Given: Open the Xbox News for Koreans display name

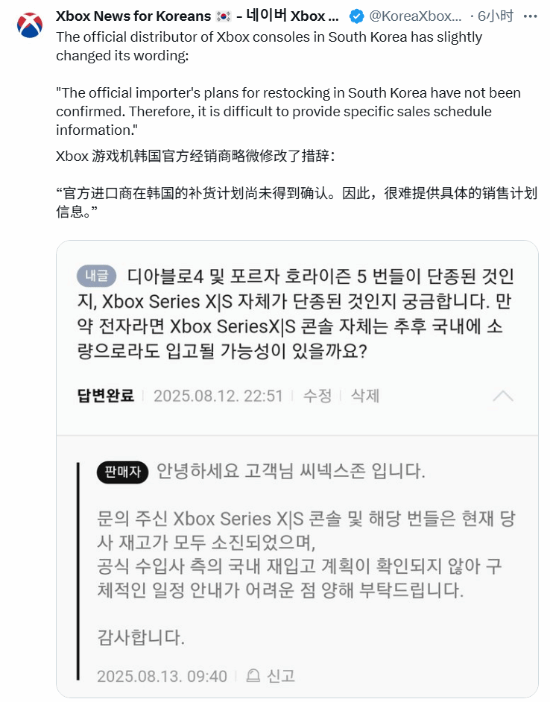Looking at the screenshot, I should click(x=133, y=16).
